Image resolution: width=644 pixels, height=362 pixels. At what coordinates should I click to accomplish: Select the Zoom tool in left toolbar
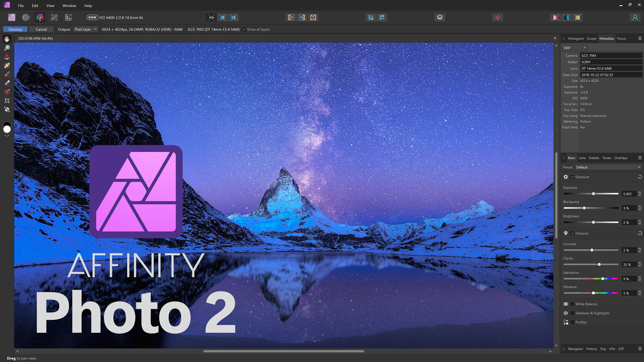pos(7,48)
